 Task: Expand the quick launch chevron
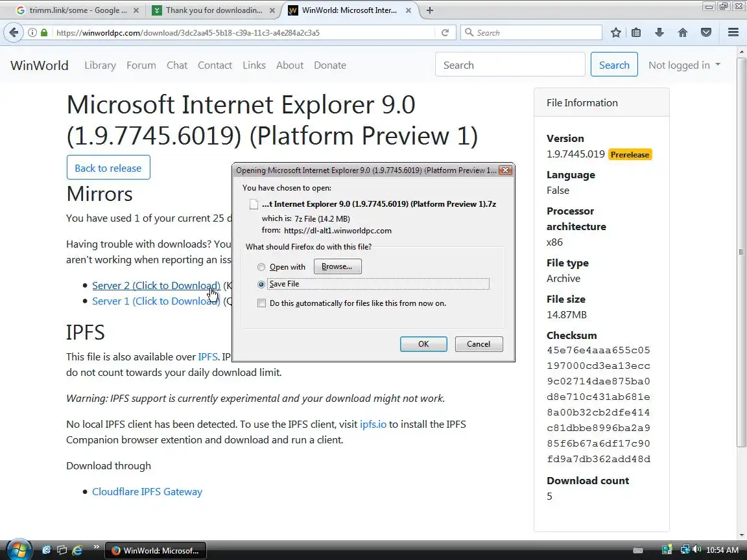tap(96, 546)
